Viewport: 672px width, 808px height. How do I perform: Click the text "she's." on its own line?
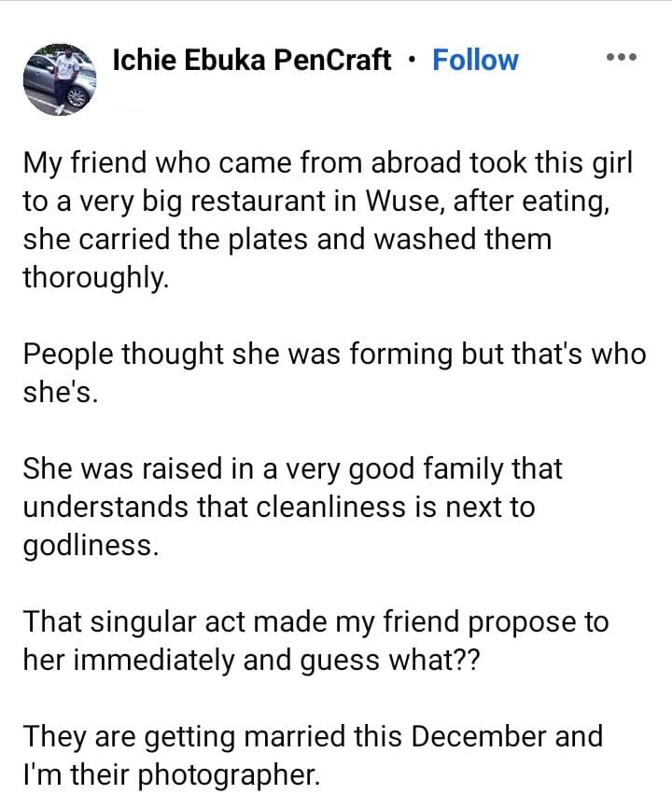[61, 393]
